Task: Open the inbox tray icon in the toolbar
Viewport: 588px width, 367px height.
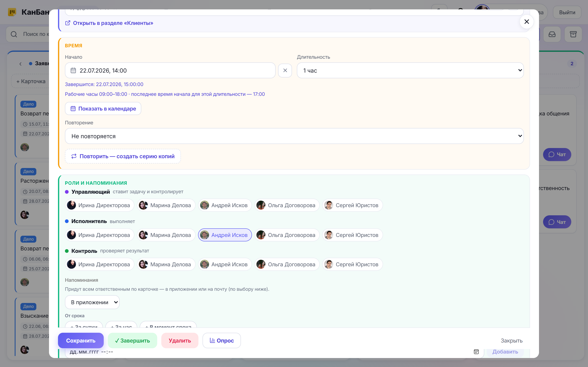Action: coord(552,34)
